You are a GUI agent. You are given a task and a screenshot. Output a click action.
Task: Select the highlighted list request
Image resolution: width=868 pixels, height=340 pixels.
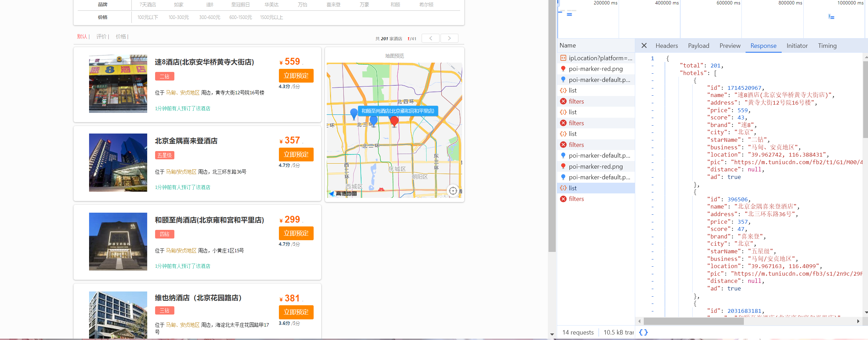point(596,188)
